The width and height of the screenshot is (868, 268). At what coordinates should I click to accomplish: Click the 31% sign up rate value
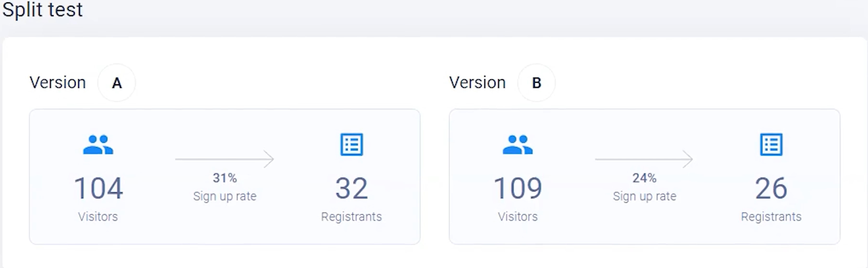225,178
